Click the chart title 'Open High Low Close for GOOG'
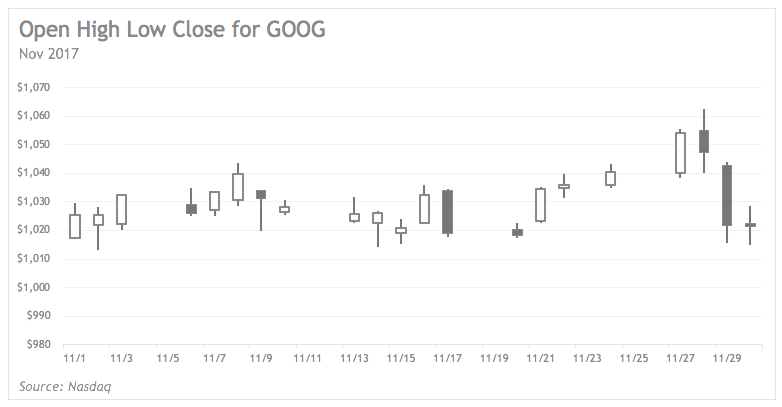This screenshot has height=407, width=782. [x=172, y=28]
